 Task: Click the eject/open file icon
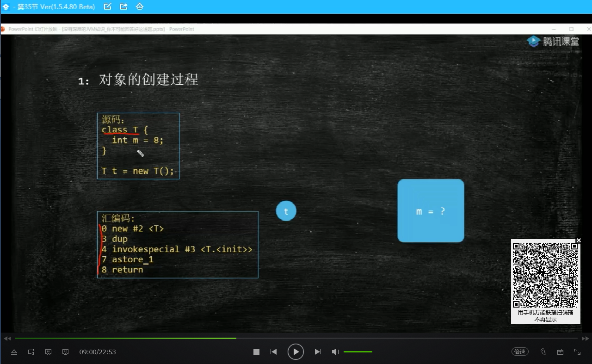pos(14,352)
